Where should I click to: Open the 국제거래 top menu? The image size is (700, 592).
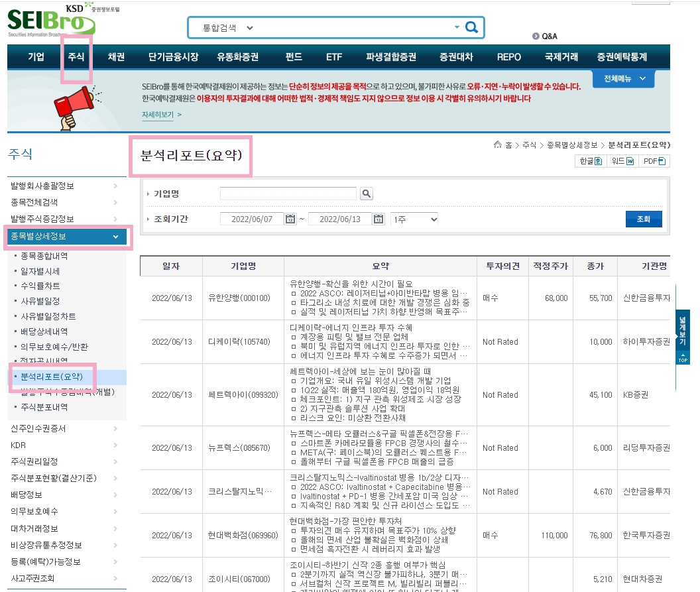[x=561, y=57]
